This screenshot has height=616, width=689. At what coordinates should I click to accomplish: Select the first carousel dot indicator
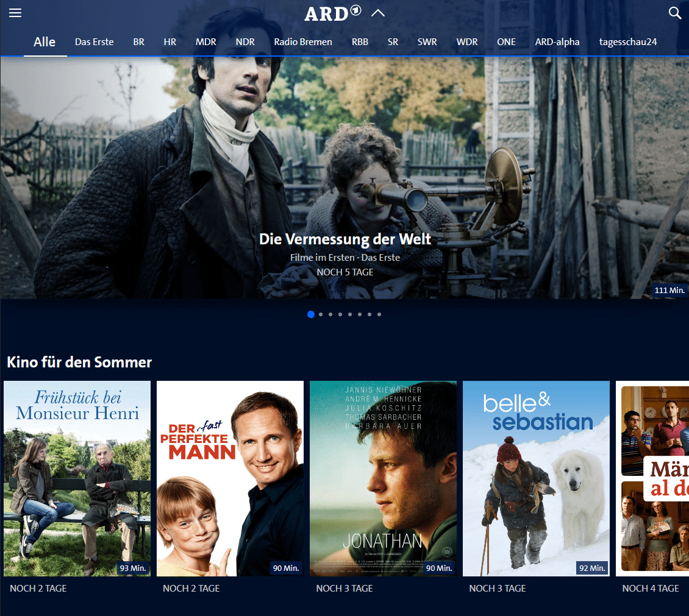tap(311, 314)
